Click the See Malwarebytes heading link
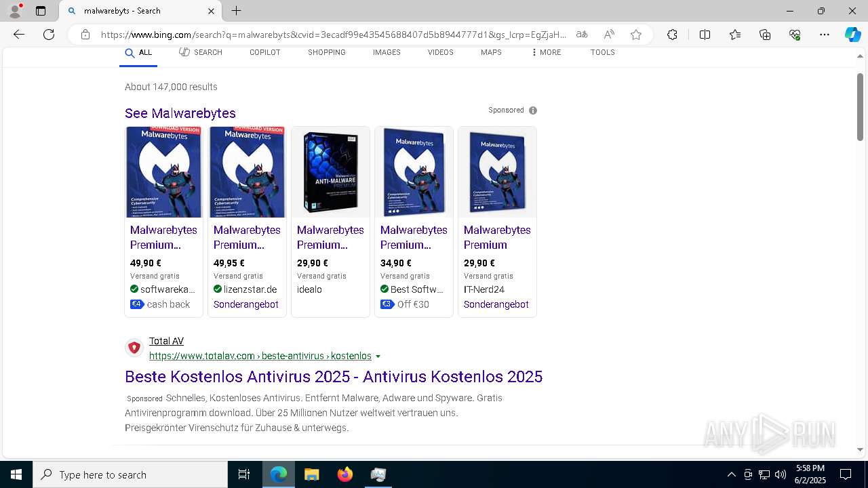The height and width of the screenshot is (488, 868). pos(180,113)
